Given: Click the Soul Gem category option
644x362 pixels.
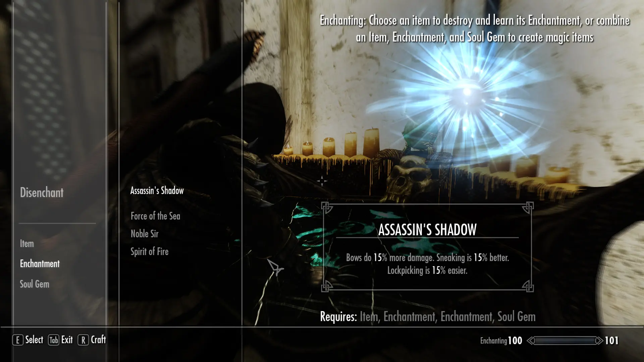Looking at the screenshot, I should pyautogui.click(x=35, y=283).
